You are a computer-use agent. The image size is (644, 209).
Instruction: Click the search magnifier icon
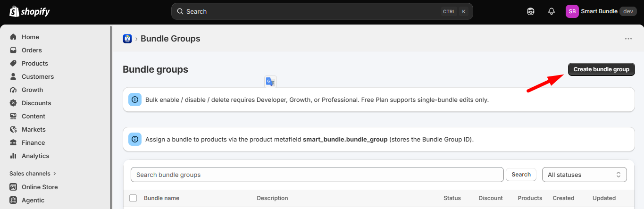[x=180, y=11]
